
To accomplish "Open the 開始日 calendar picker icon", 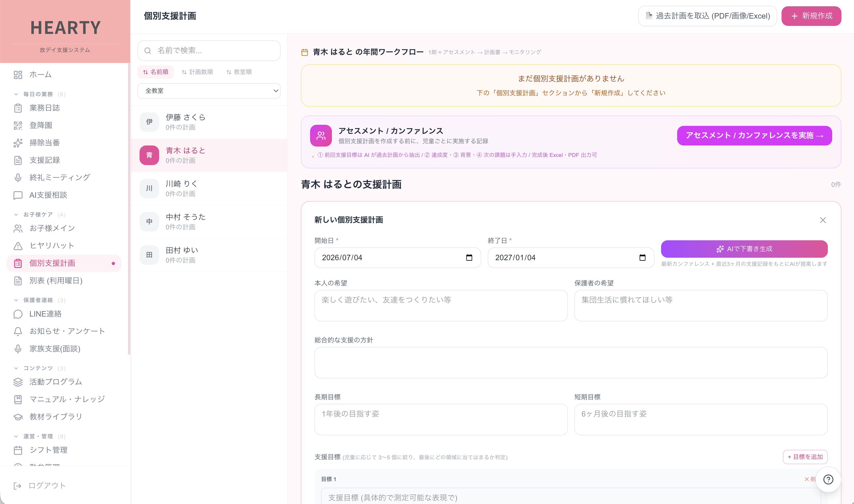I will (469, 257).
